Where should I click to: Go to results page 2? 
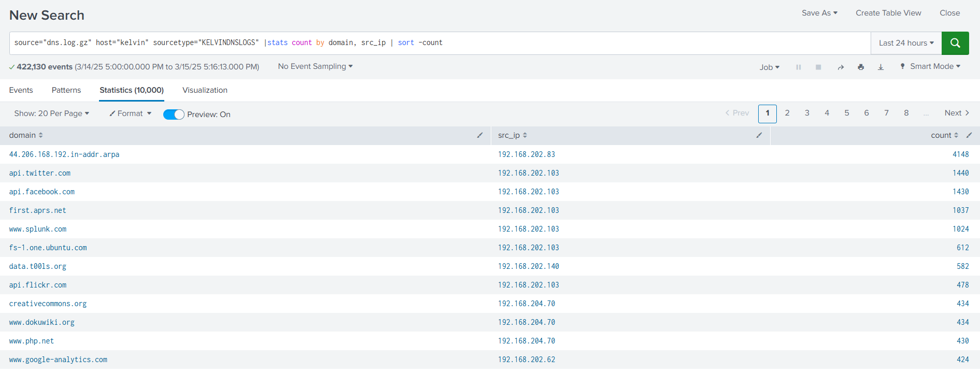click(787, 113)
